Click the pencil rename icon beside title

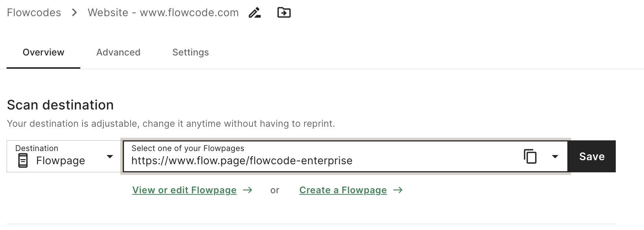click(x=255, y=12)
